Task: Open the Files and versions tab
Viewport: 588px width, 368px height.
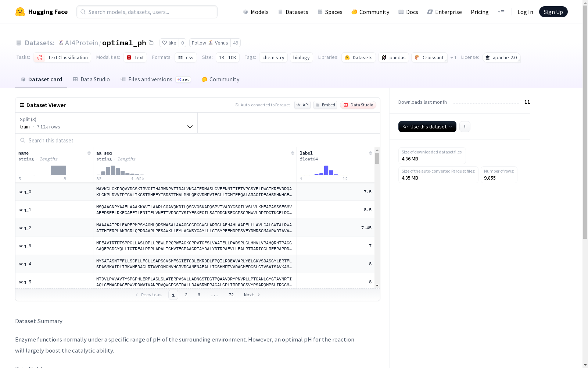Action: point(156,79)
